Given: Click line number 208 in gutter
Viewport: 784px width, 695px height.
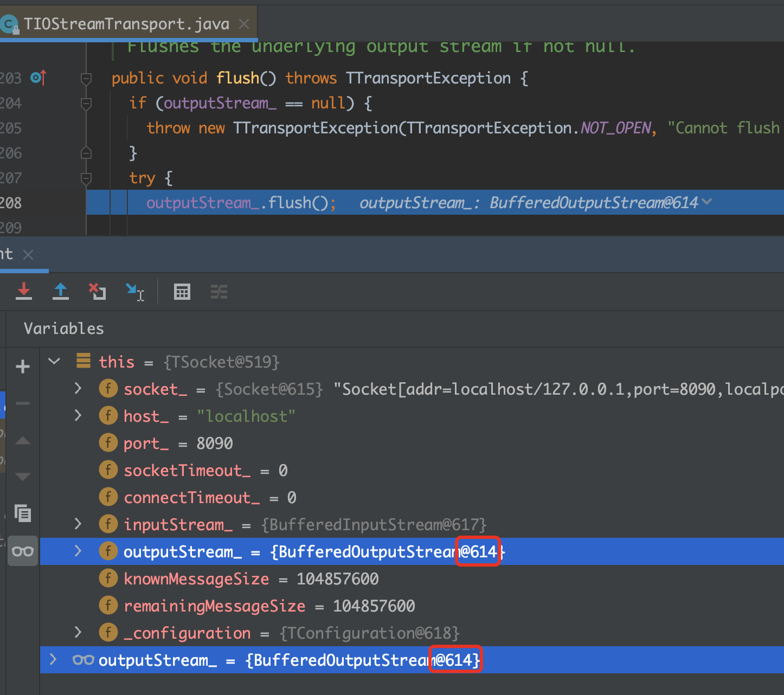Looking at the screenshot, I should click(11, 203).
